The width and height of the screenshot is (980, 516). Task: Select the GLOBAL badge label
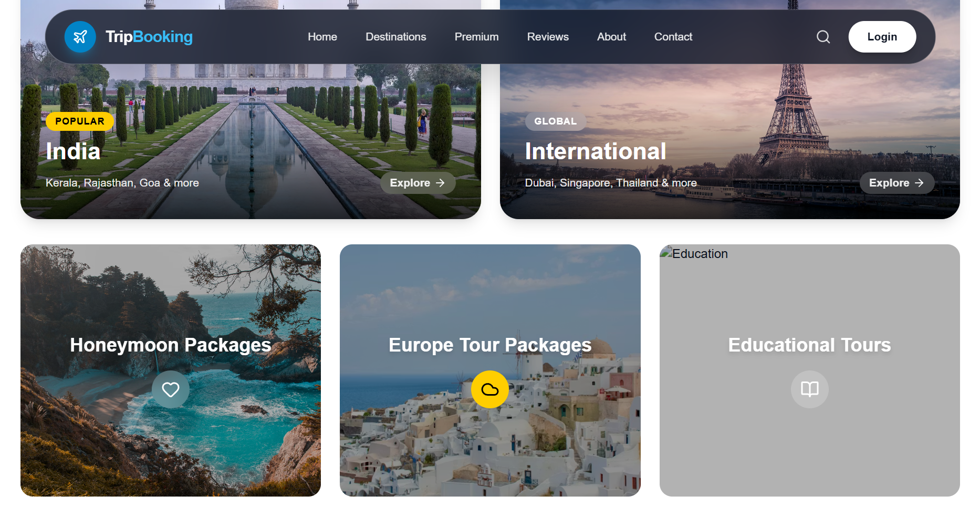click(555, 121)
